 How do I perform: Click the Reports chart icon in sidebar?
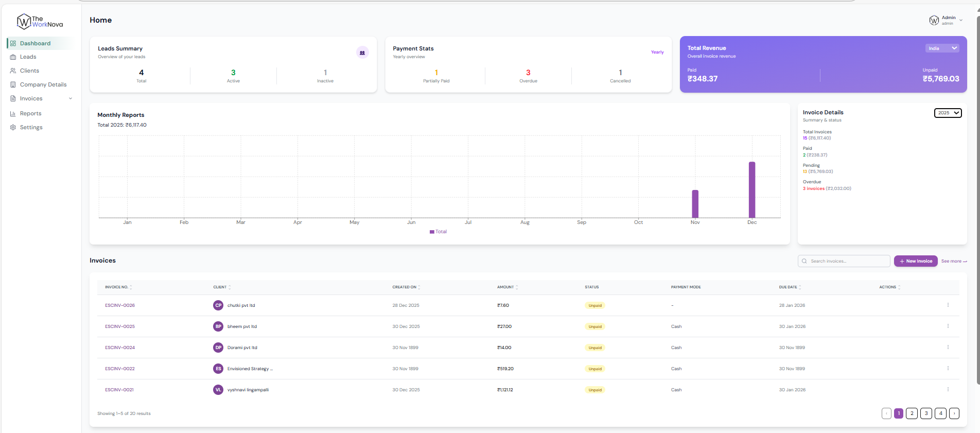pos(13,114)
